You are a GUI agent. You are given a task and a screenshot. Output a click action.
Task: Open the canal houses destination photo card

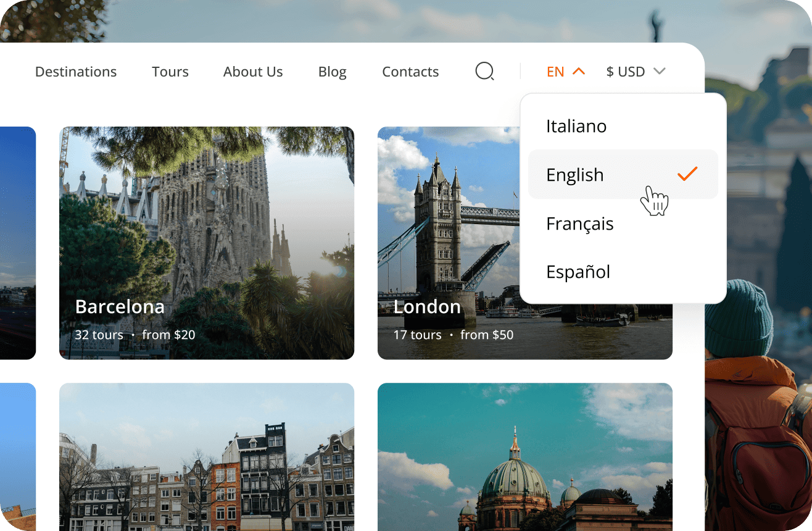pyautogui.click(x=207, y=457)
